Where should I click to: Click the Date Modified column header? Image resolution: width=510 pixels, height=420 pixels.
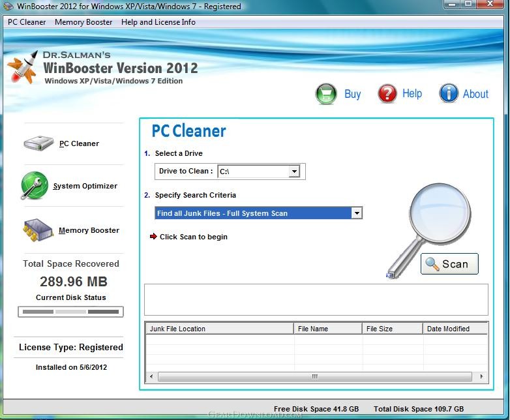point(455,329)
